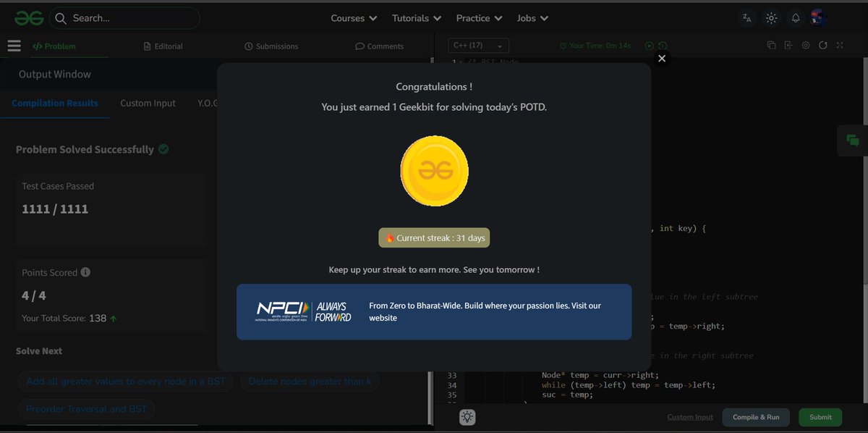Click the lightbulb hint icon
Image resolution: width=868 pixels, height=433 pixels.
468,417
